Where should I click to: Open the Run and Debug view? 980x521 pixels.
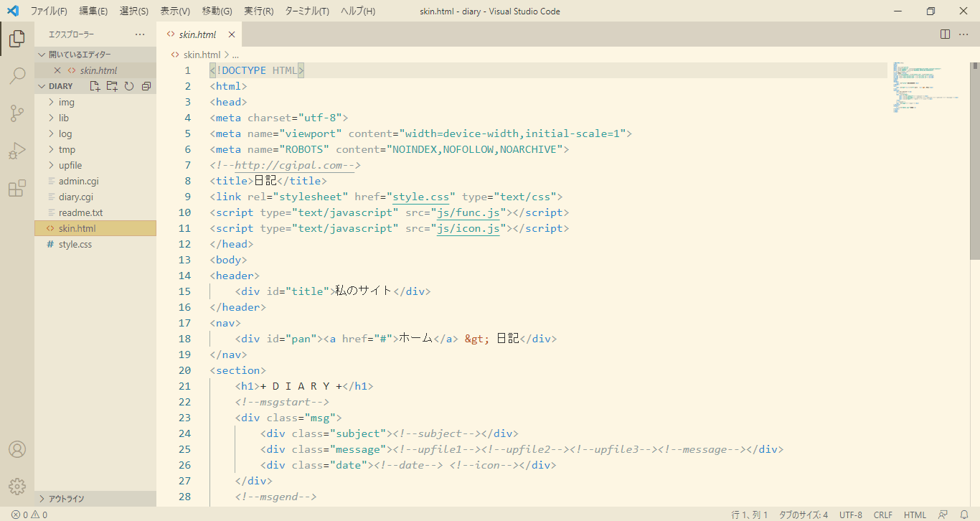tap(17, 151)
